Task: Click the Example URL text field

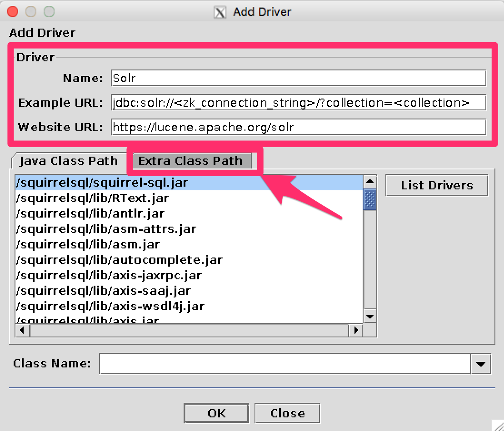Action: [x=298, y=103]
